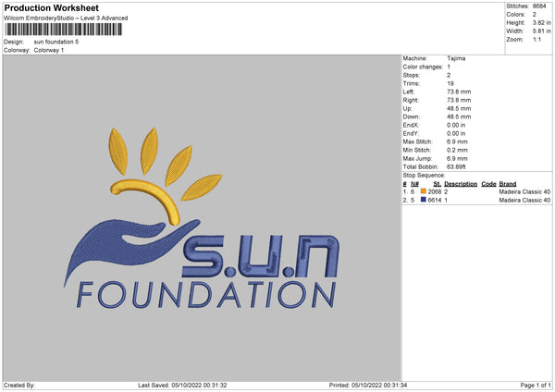Image resolution: width=555 pixels, height=392 pixels.
Task: Click the Min Stitch value 0.2 mm
Action: [x=457, y=150]
